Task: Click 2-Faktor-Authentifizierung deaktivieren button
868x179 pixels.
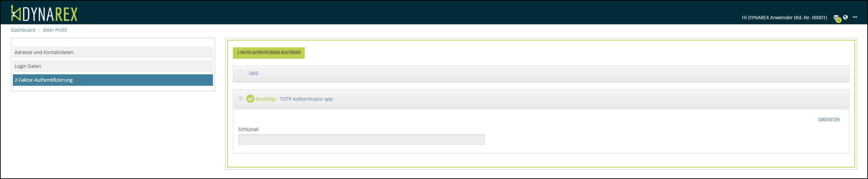Action: pos(269,53)
